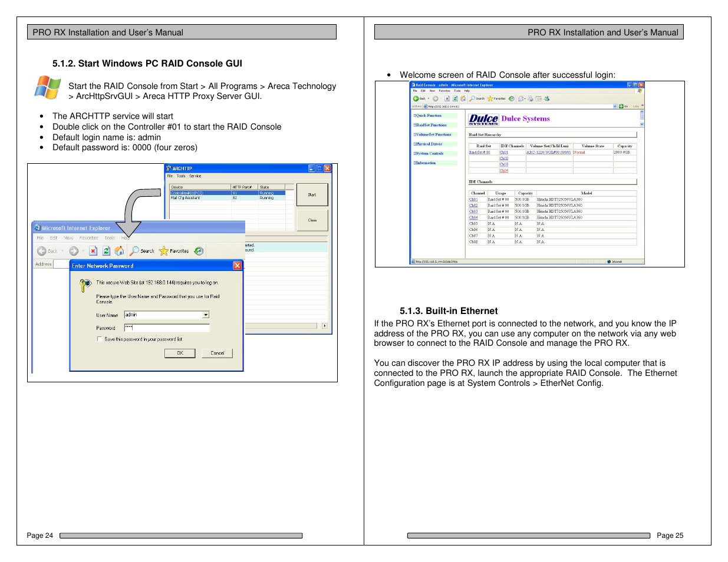Click the Favorites star in the login browser toolbar
Screen dimensions: 728x562
click(x=164, y=251)
